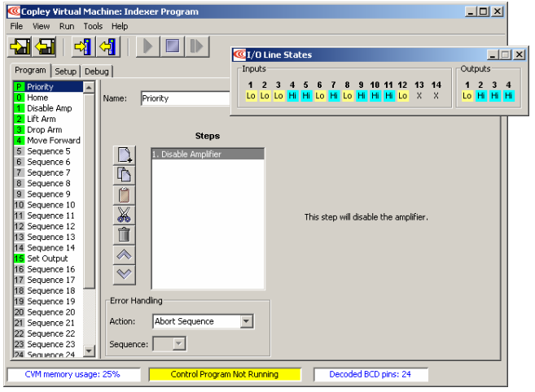Screen dimensions: 535x392
Task: Open the View menu
Action: (41, 26)
